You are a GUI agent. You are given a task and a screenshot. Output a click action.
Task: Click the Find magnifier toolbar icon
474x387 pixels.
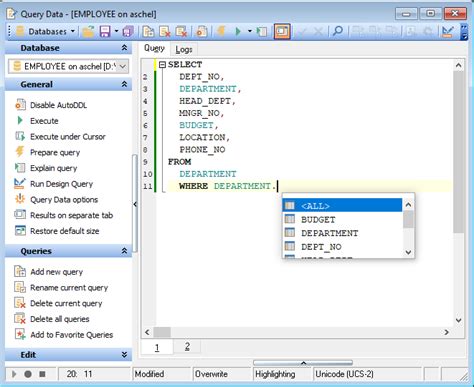pos(338,32)
